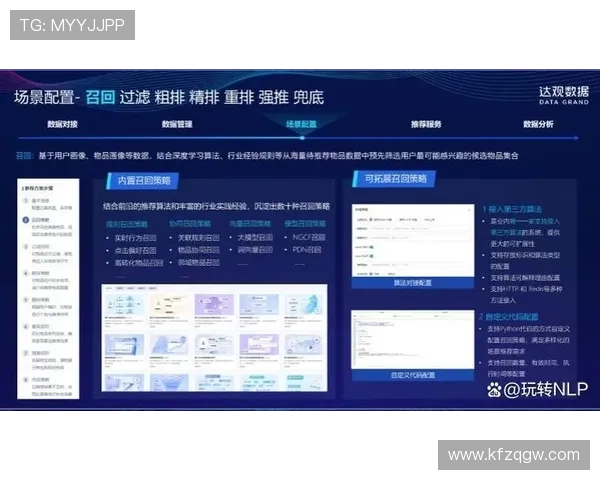Select the 数据管理 stage label
Image resolution: width=600 pixels, height=480 pixels.
(x=177, y=124)
